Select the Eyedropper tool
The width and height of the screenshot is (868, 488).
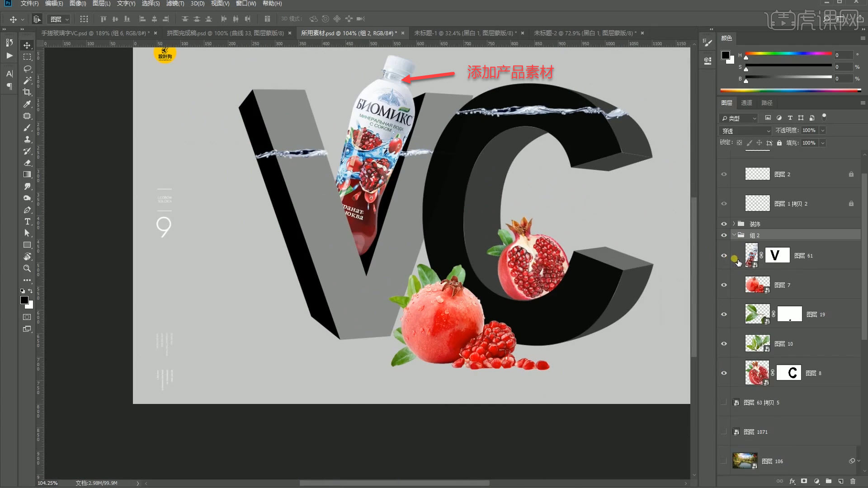click(27, 104)
